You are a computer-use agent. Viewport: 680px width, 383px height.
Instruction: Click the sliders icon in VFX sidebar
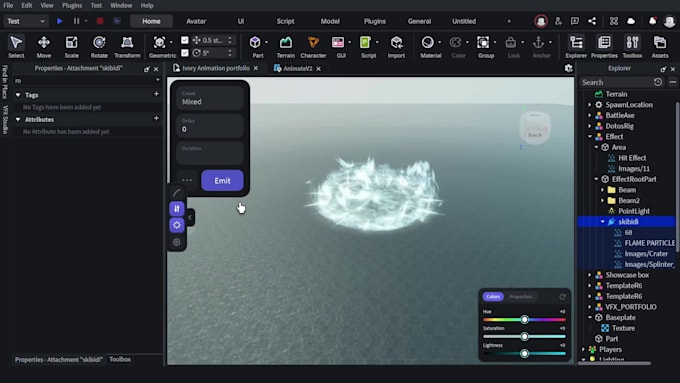pos(177,209)
